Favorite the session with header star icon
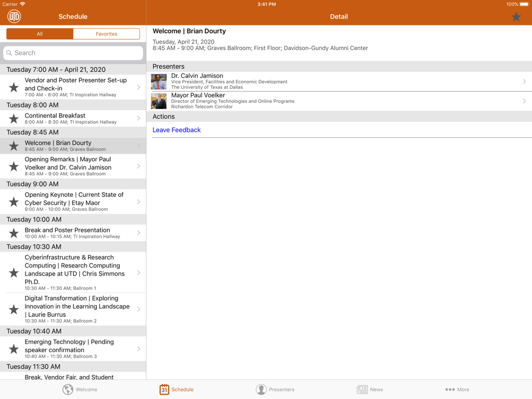 coord(516,16)
